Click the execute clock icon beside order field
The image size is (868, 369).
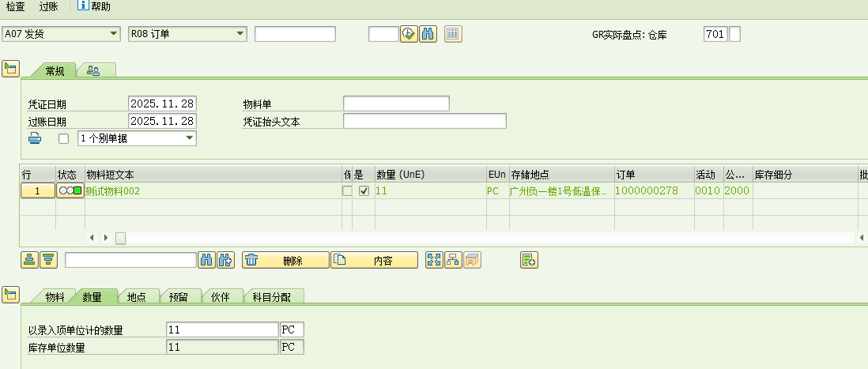tap(409, 34)
